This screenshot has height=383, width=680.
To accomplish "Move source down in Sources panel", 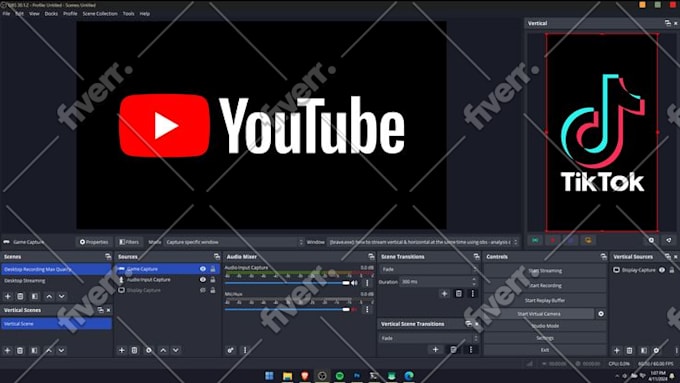I will (176, 350).
